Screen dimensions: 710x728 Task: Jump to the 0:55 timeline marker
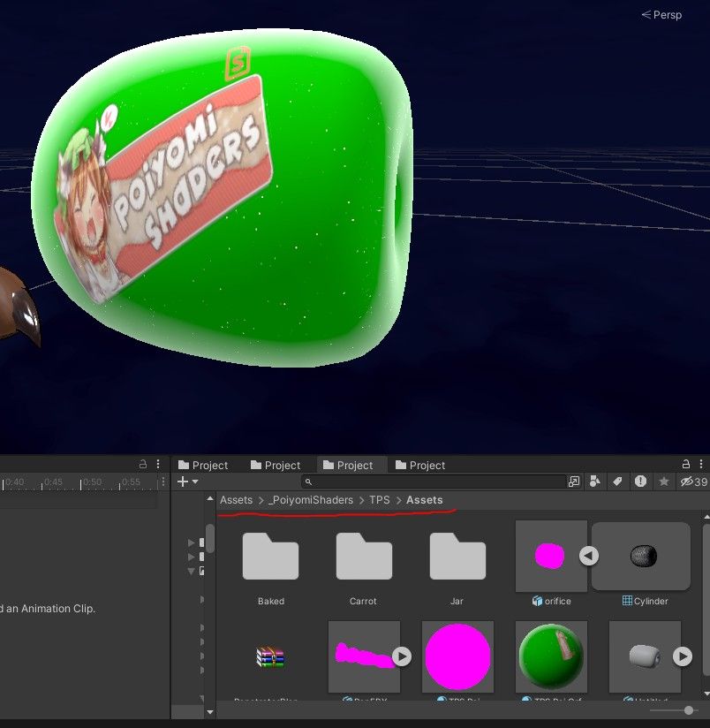(132, 482)
